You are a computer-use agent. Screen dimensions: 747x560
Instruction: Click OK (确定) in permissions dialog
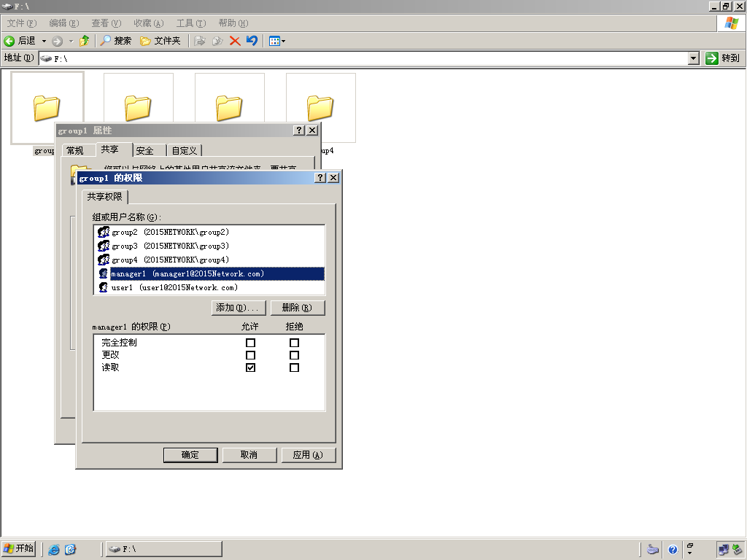coord(190,455)
